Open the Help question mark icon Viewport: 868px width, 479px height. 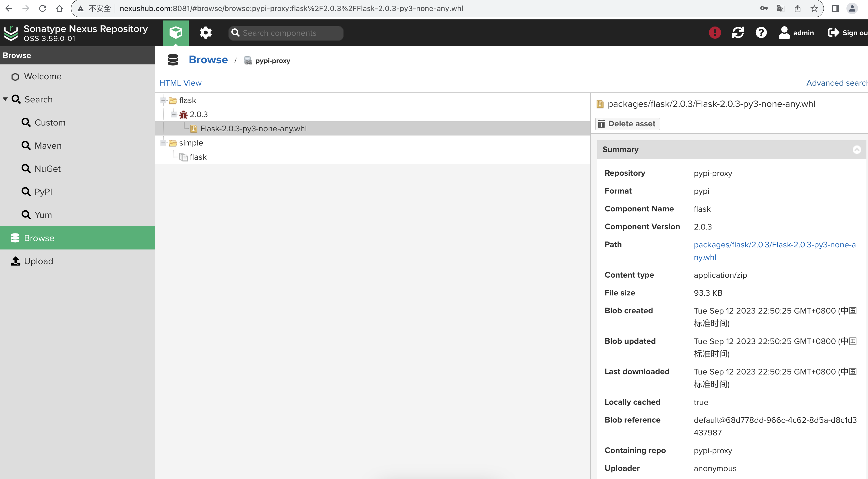tap(761, 33)
